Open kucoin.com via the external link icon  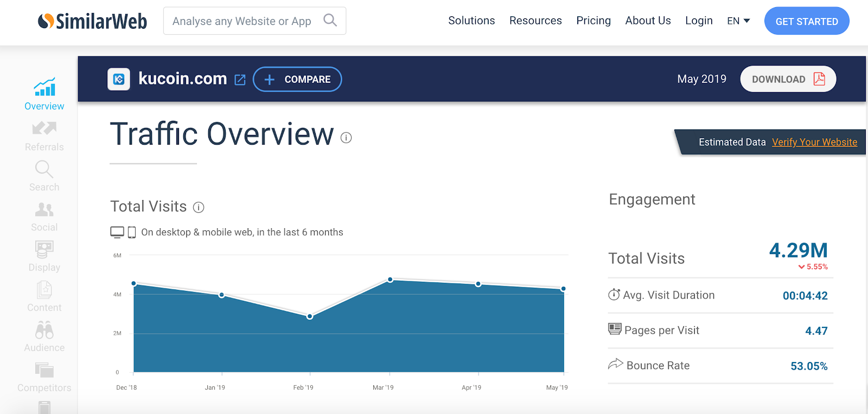[x=240, y=80]
